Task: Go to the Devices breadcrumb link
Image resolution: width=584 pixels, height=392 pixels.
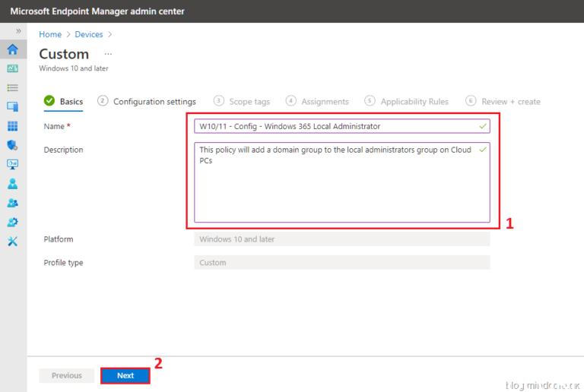Action: click(89, 34)
